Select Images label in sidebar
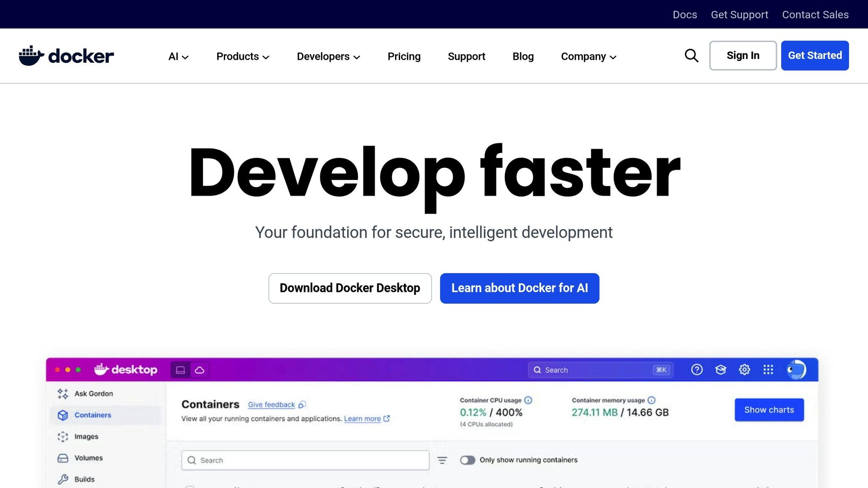The width and height of the screenshot is (868, 488). tap(86, 437)
